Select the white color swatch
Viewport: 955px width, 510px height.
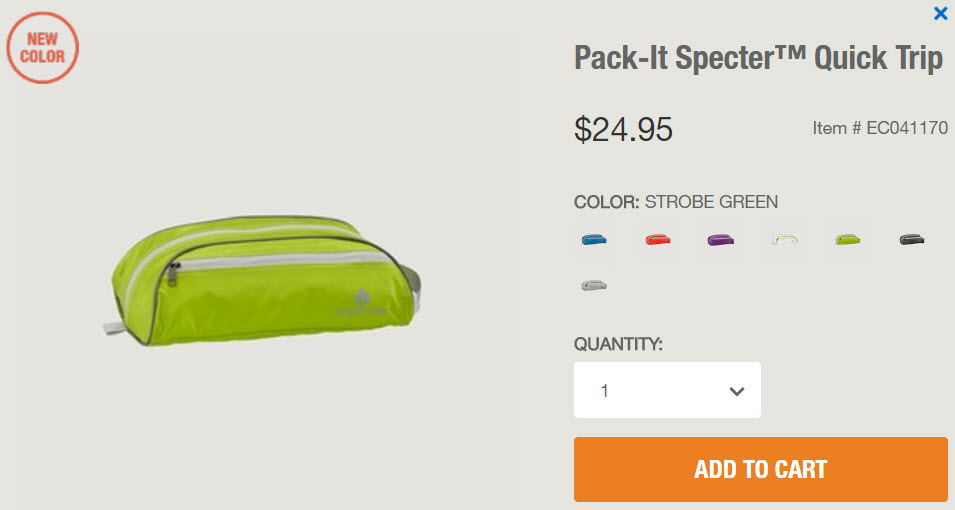point(785,240)
